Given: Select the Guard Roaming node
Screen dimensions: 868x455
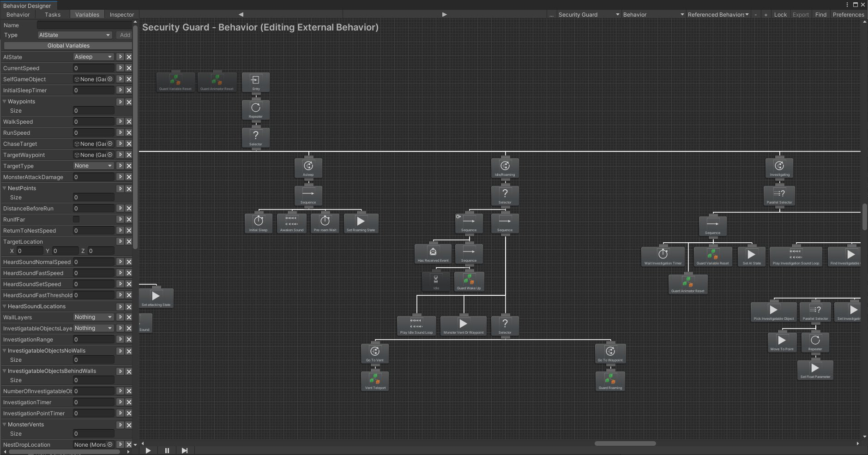Looking at the screenshot, I should (x=610, y=381).
